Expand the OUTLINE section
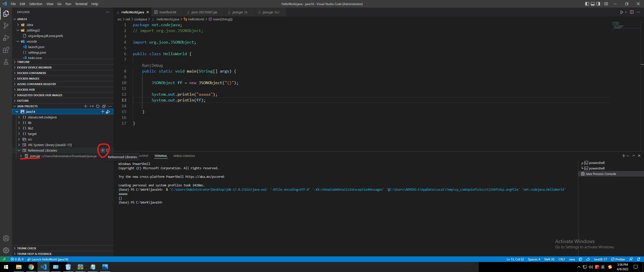 pyautogui.click(x=63, y=101)
